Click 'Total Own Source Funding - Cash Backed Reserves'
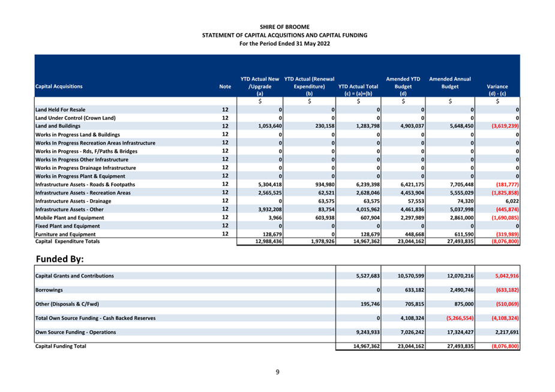This screenshot has width=555, height=392. (95, 318)
